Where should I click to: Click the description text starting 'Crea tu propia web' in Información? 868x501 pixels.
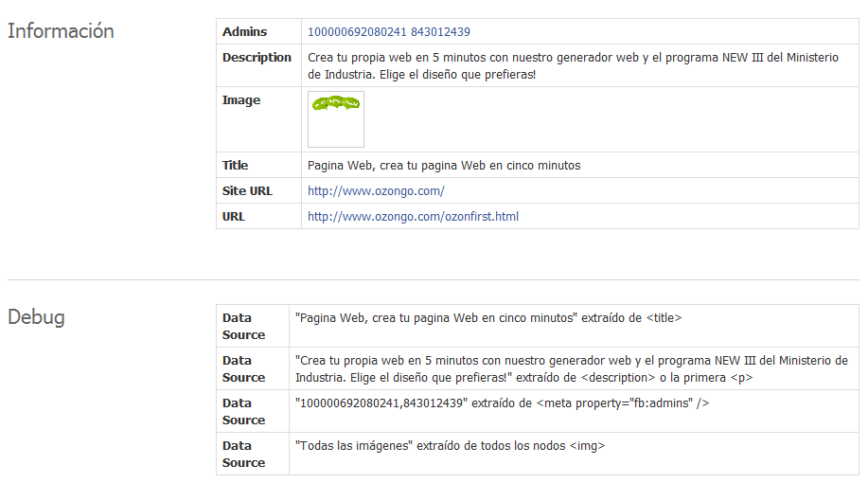573,66
